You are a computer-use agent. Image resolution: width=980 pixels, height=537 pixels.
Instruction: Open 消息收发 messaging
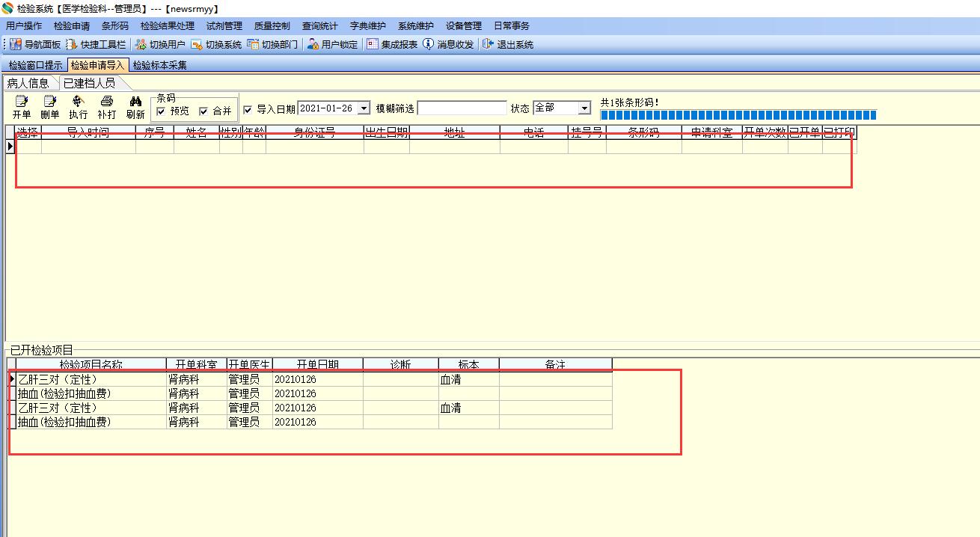448,44
